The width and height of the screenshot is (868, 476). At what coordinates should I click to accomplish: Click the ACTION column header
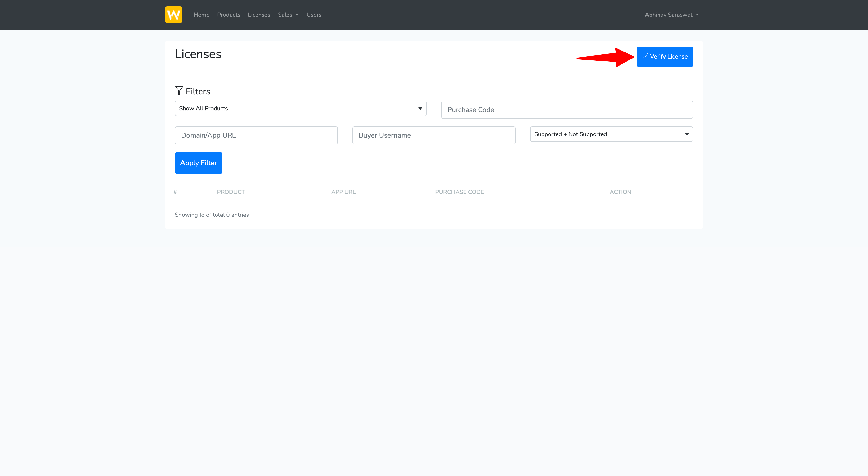point(620,192)
